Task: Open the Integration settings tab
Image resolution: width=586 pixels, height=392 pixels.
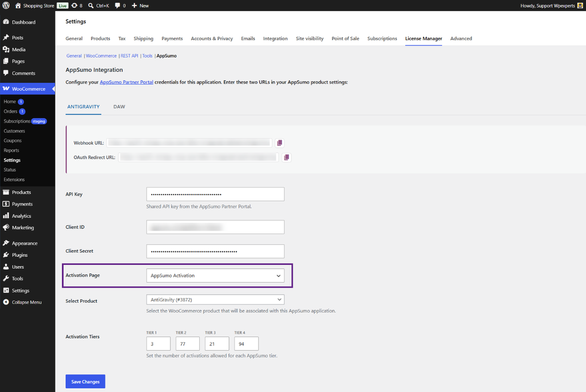Action: click(x=275, y=38)
